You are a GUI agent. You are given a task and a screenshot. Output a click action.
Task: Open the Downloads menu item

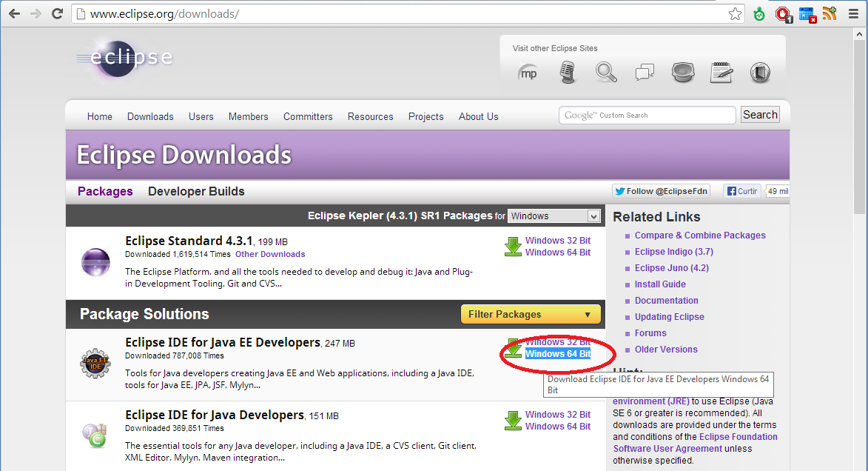pos(150,116)
